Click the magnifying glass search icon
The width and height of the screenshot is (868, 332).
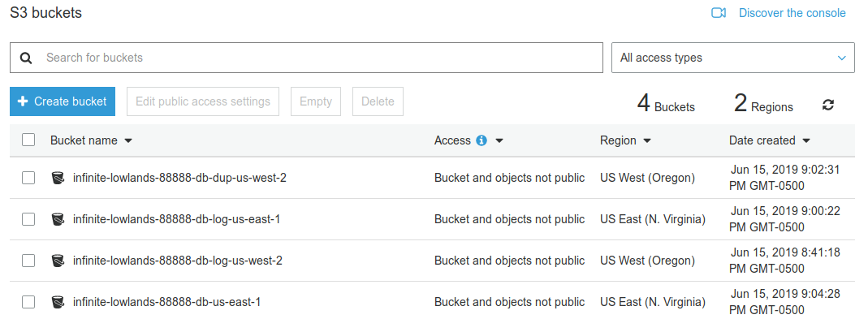tap(26, 58)
